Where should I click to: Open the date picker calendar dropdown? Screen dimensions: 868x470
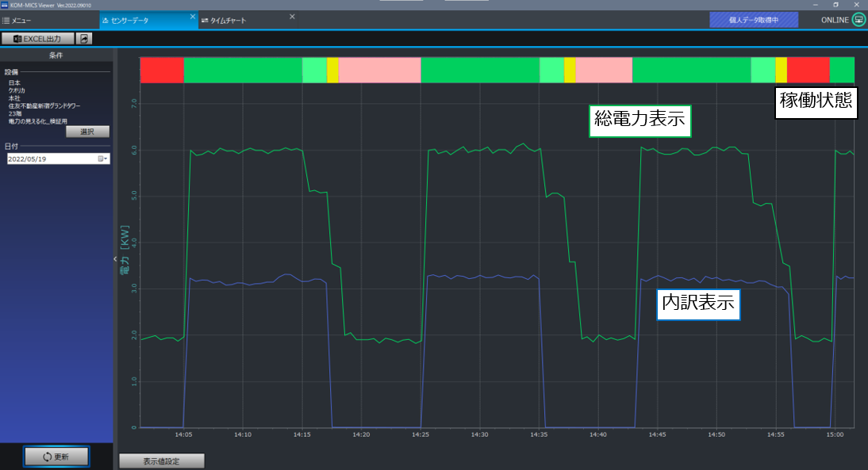pos(103,159)
